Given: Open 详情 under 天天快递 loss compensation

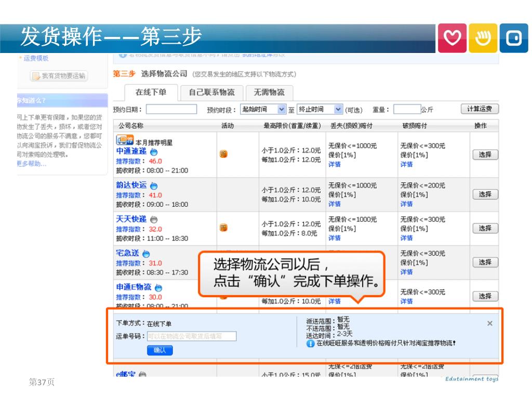Looking at the screenshot, I should point(335,238).
